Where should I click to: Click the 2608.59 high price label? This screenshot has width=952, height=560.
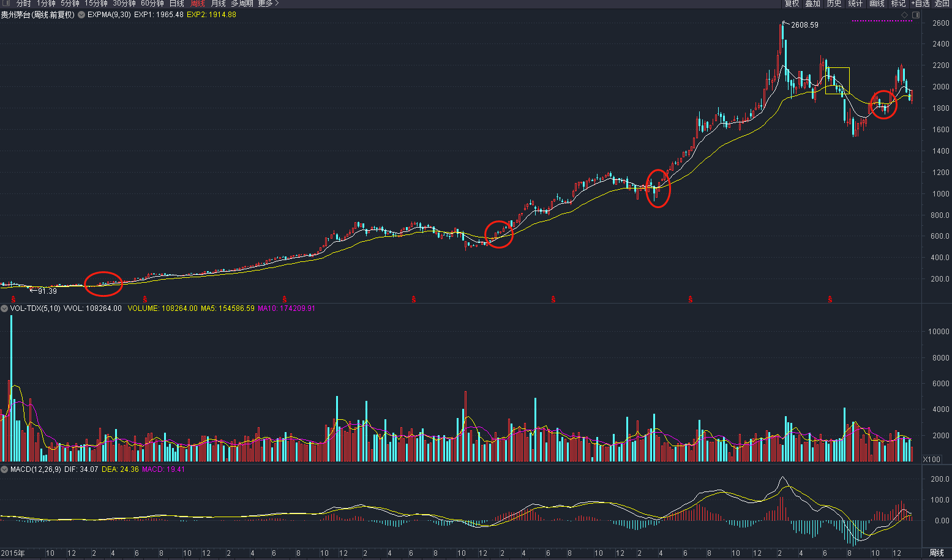804,25
